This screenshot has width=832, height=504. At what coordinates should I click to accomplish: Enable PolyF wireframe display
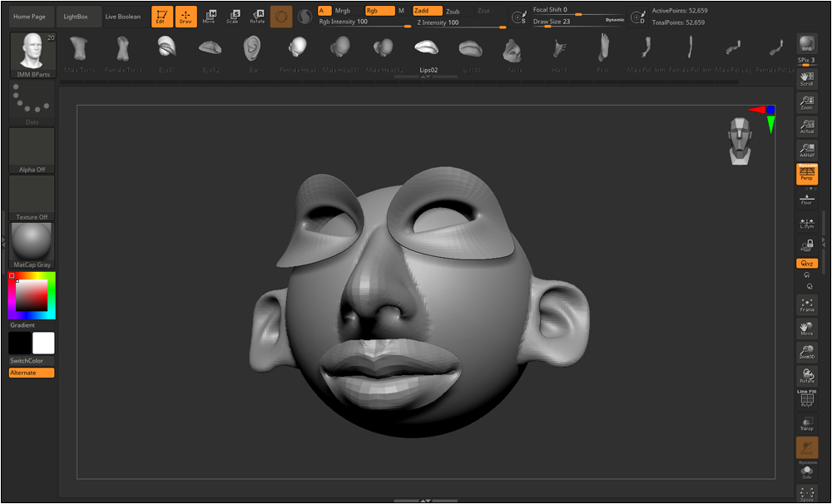coord(806,400)
